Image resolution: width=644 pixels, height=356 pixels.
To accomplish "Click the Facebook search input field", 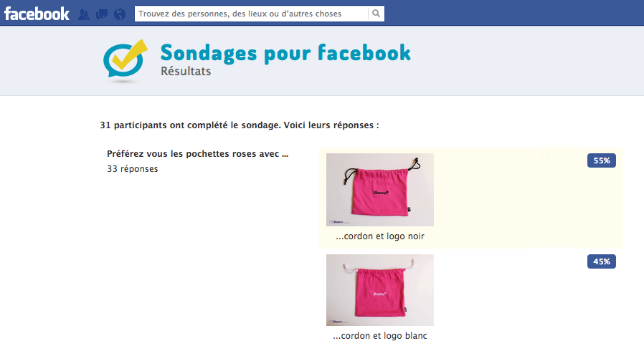I will click(x=251, y=14).
